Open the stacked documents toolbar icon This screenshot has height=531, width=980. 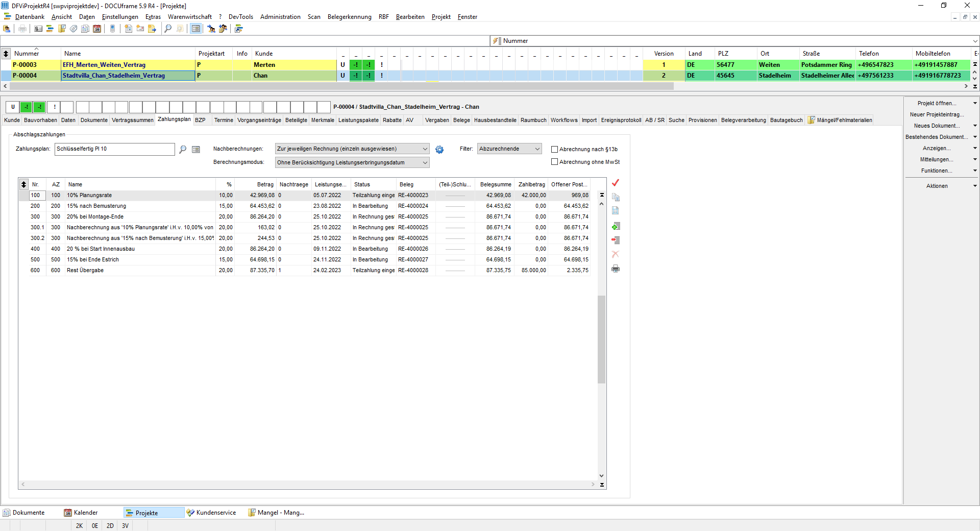[85, 29]
